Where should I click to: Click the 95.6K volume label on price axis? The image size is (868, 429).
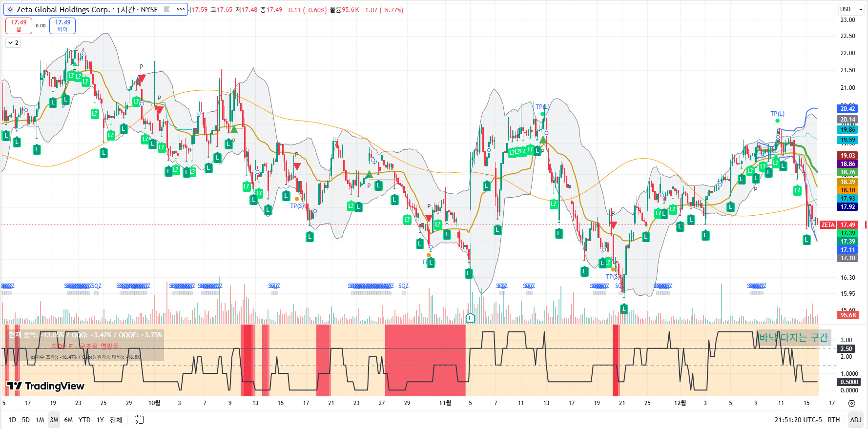(x=848, y=315)
